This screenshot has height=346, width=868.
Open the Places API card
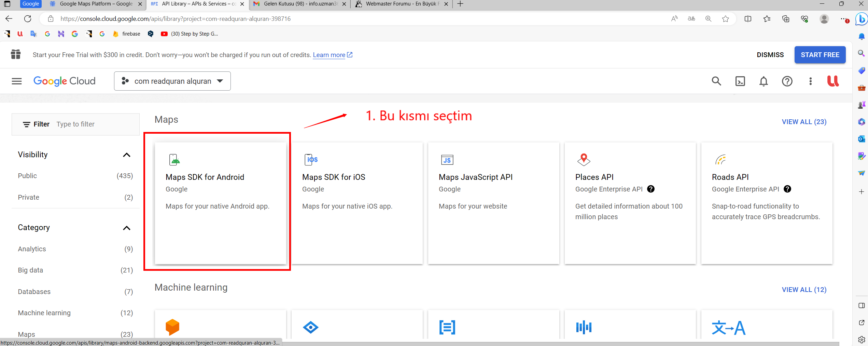[630, 203]
